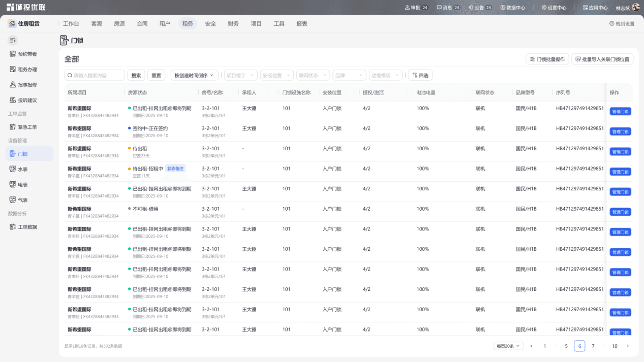Switch to the 安全 tab
This screenshot has height=362, width=644.
tap(210, 24)
